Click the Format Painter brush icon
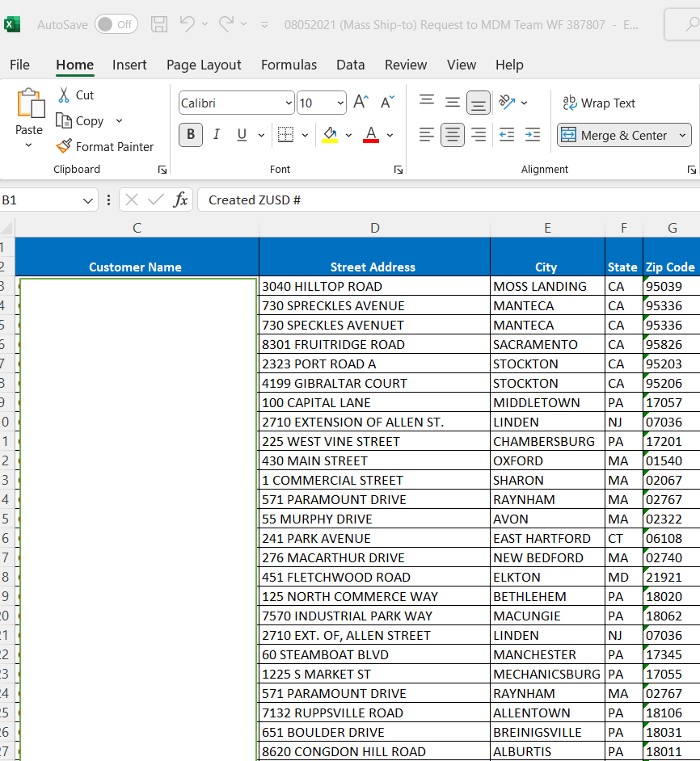This screenshot has height=761, width=700. pos(64,146)
